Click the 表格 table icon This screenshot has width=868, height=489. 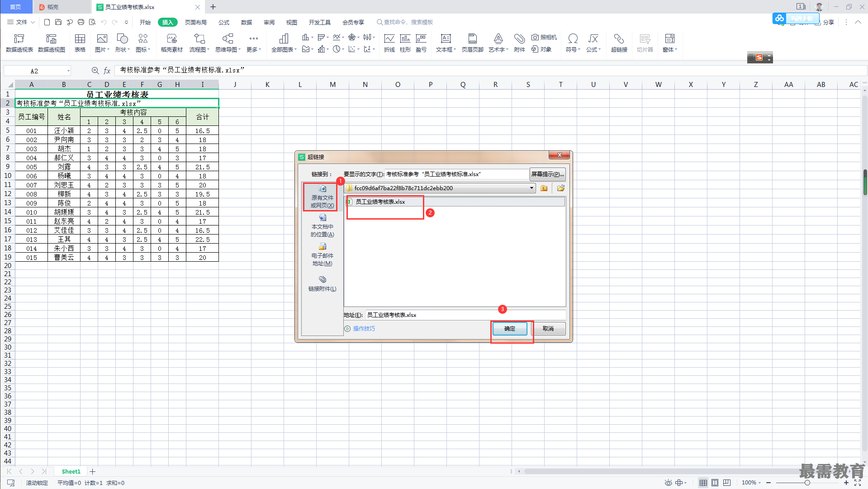(80, 43)
